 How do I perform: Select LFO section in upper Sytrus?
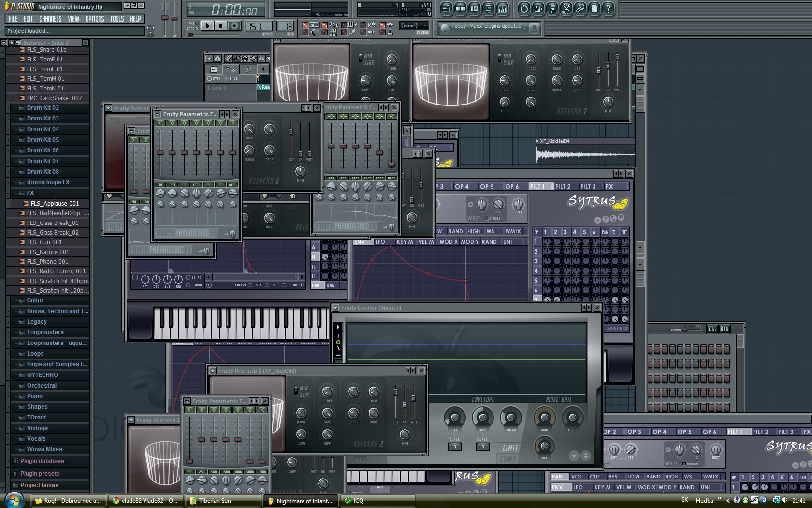point(380,242)
